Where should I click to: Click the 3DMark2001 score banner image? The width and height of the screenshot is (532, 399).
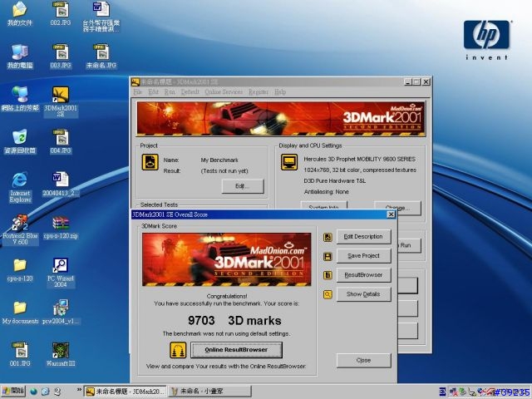pos(227,259)
